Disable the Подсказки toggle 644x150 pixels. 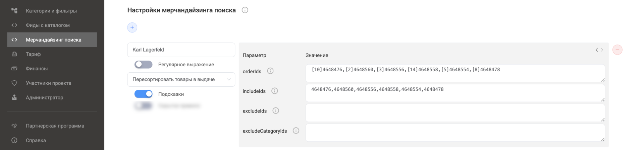pos(144,94)
